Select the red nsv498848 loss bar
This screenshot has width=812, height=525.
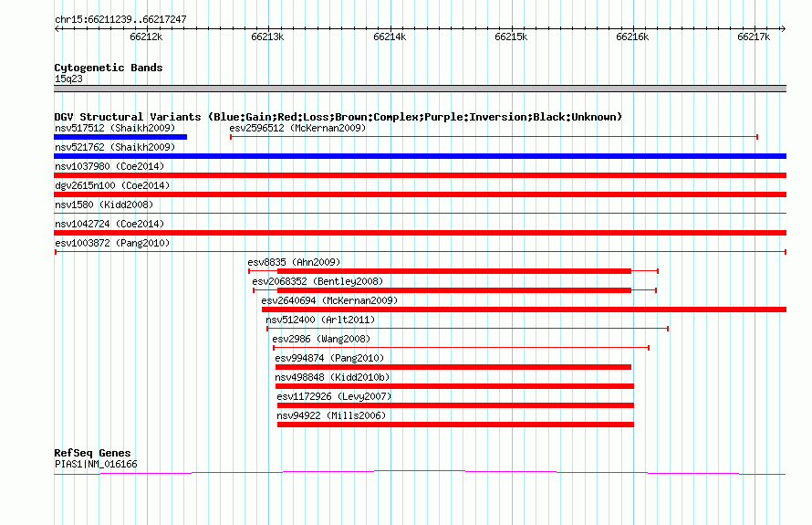pos(454,386)
